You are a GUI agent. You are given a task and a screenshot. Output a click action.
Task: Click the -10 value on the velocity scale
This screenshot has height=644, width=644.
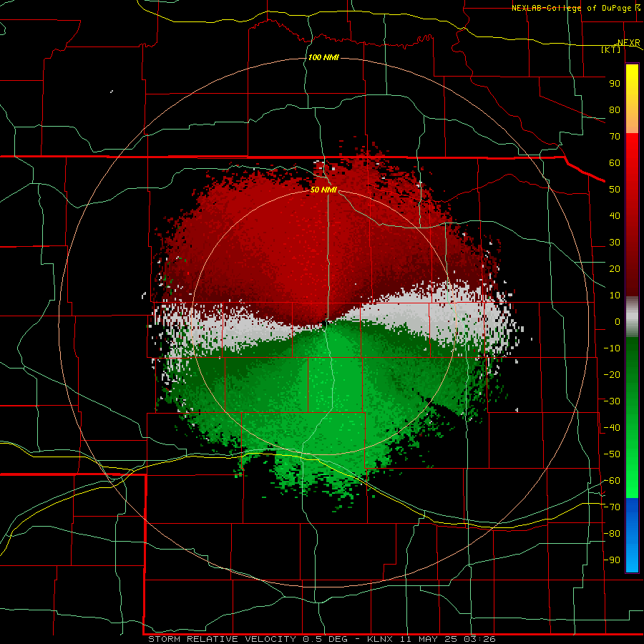(612, 348)
